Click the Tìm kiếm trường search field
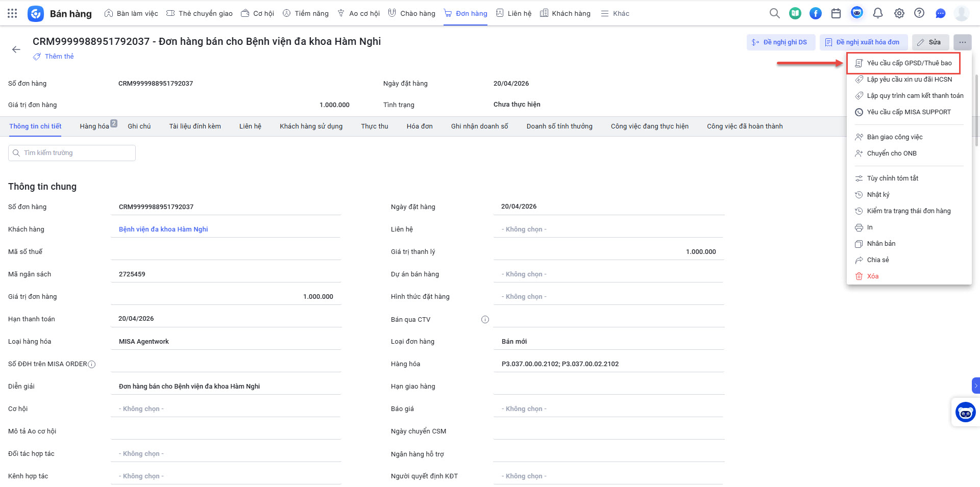The image size is (980, 487). [72, 153]
